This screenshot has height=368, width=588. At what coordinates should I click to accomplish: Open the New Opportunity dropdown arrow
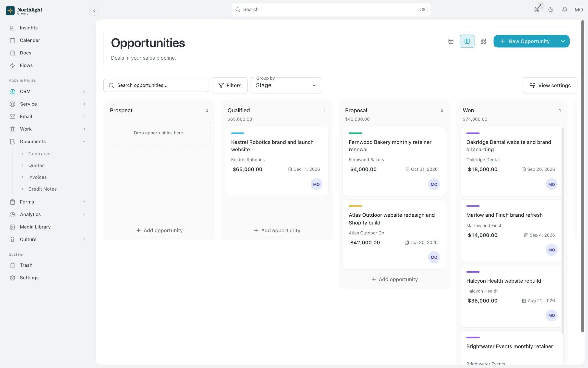[563, 41]
